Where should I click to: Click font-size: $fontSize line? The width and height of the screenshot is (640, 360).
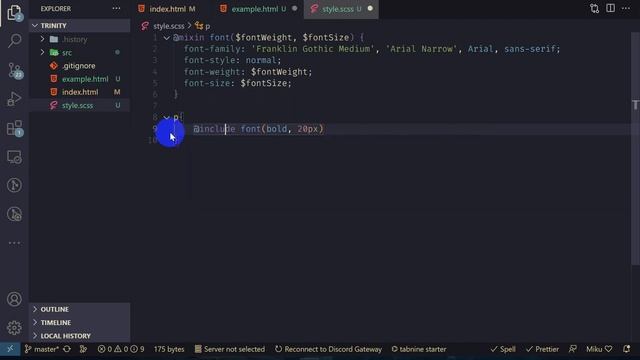point(238,83)
